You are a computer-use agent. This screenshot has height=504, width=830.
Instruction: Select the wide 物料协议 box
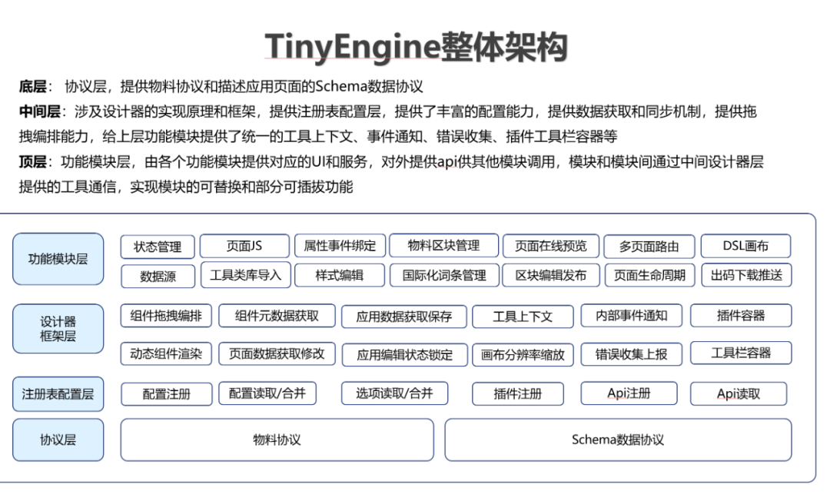pyautogui.click(x=277, y=440)
